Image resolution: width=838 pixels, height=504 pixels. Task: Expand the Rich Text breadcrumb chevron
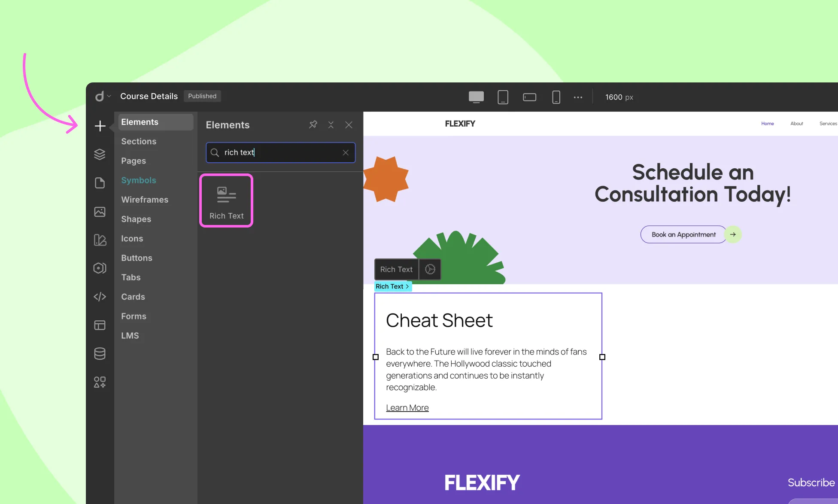[x=407, y=286]
